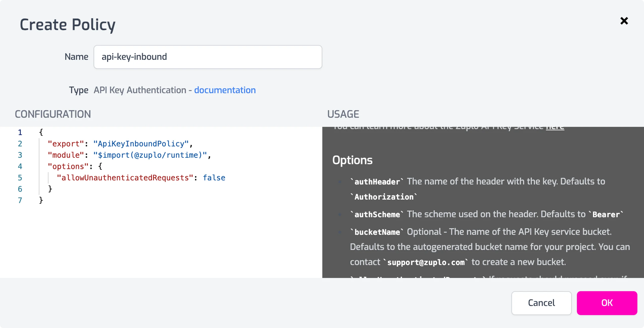644x328 pixels.
Task: Click the Name input field
Action: pyautogui.click(x=208, y=57)
